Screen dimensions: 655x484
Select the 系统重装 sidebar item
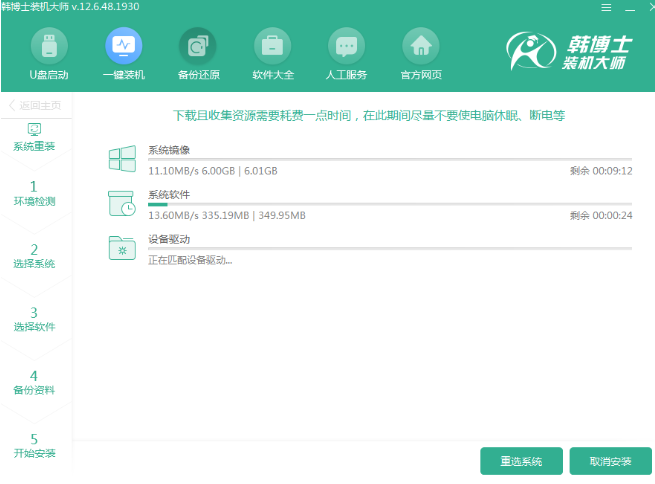(35, 138)
